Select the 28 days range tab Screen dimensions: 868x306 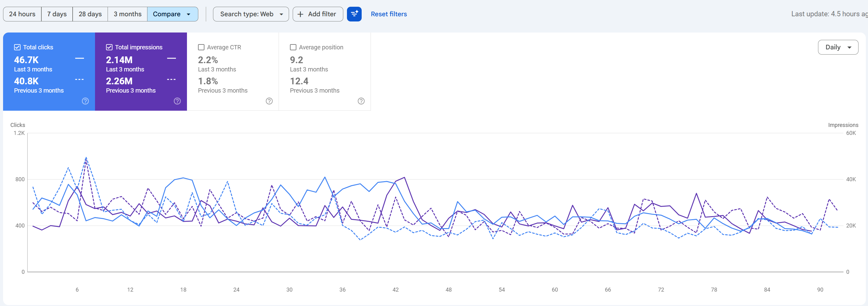[x=90, y=14]
